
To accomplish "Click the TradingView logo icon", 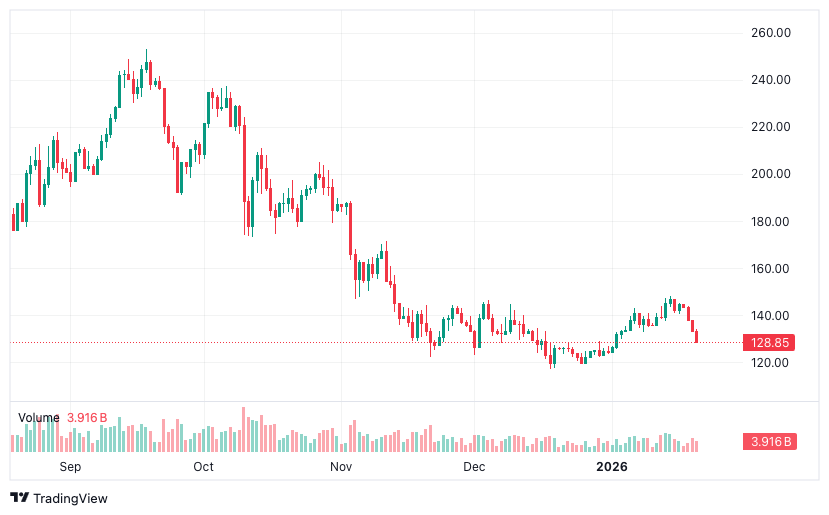I will click(19, 498).
